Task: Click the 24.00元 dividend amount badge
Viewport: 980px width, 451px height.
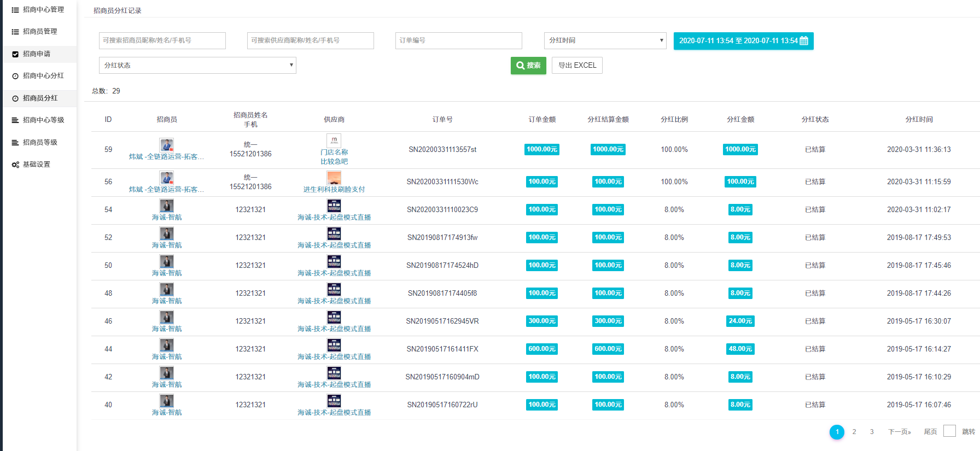Action: (740, 321)
